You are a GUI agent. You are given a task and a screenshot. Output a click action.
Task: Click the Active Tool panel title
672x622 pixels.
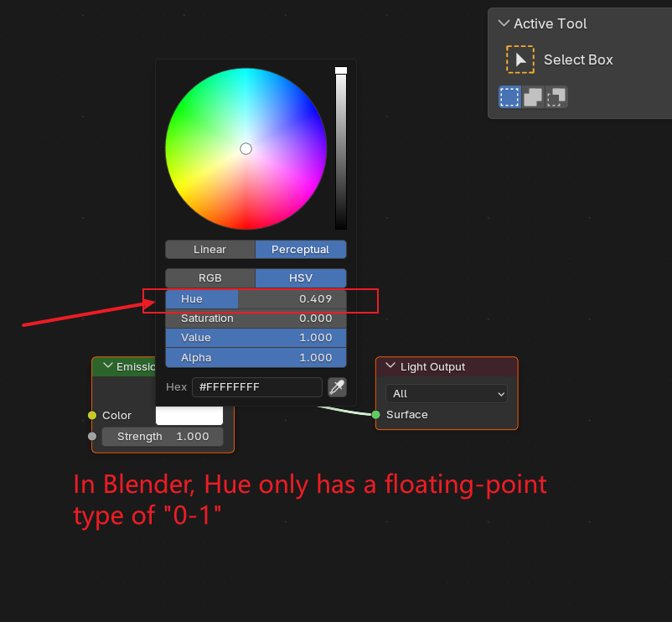pyautogui.click(x=550, y=23)
